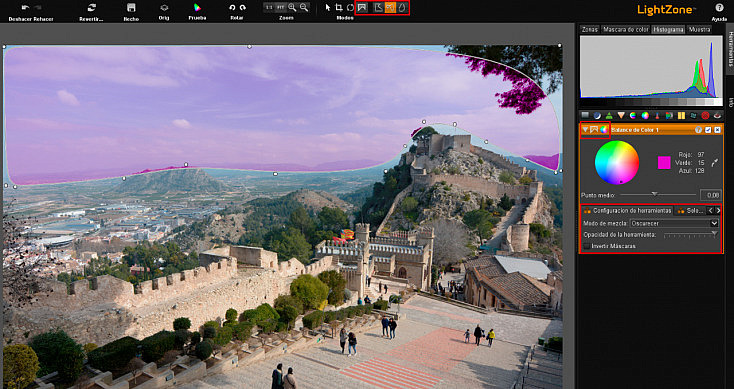
Task: Select the crop tool in Modos
Action: tap(339, 7)
